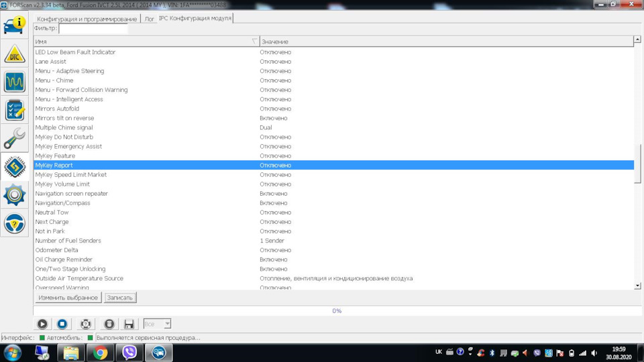
Task: Click the list scrollbar down arrow
Action: coord(637,286)
